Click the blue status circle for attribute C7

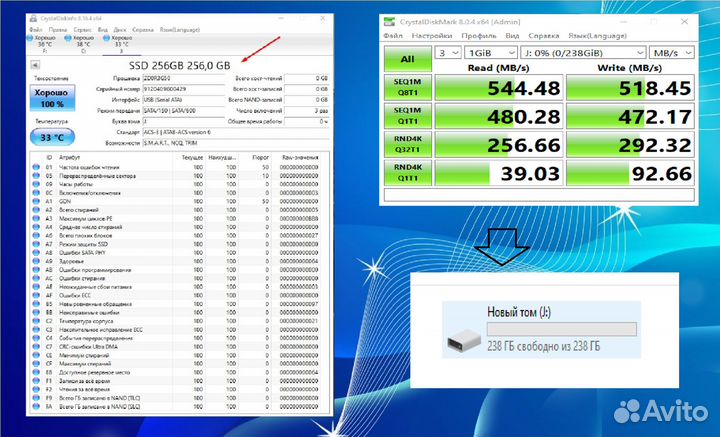tap(36, 347)
